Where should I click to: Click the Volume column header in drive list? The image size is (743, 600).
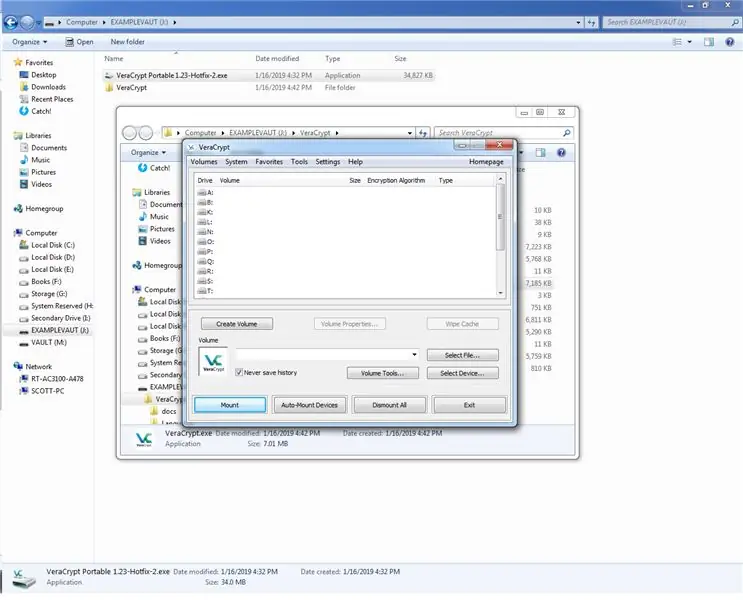click(230, 181)
